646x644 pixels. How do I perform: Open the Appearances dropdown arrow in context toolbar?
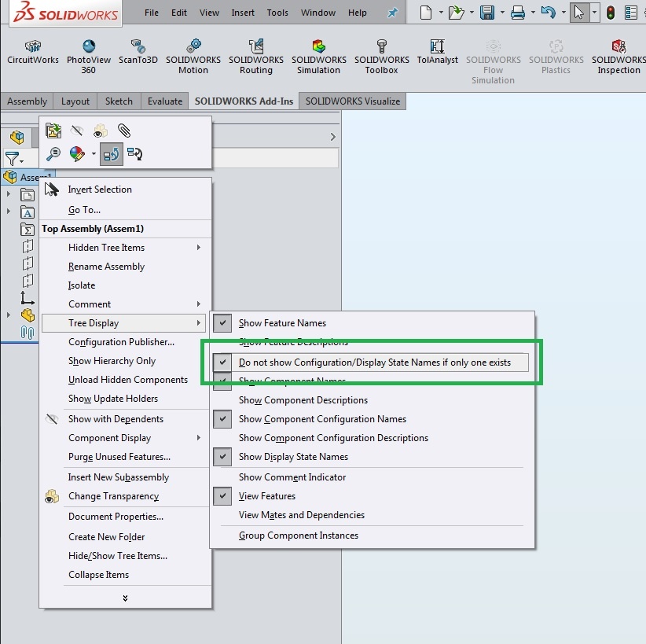pos(94,154)
